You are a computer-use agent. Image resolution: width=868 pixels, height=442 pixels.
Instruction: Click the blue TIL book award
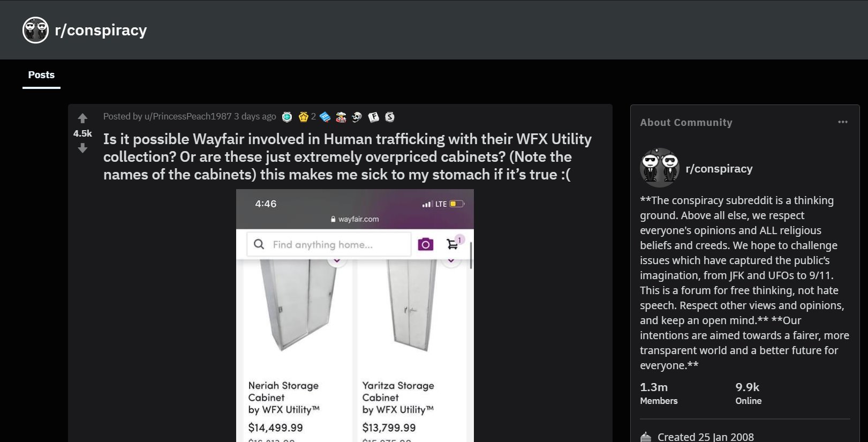tap(325, 117)
